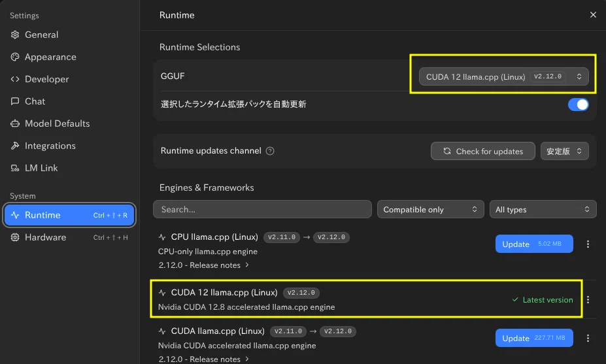Click the engines Search field
This screenshot has height=364, width=606.
(x=262, y=209)
